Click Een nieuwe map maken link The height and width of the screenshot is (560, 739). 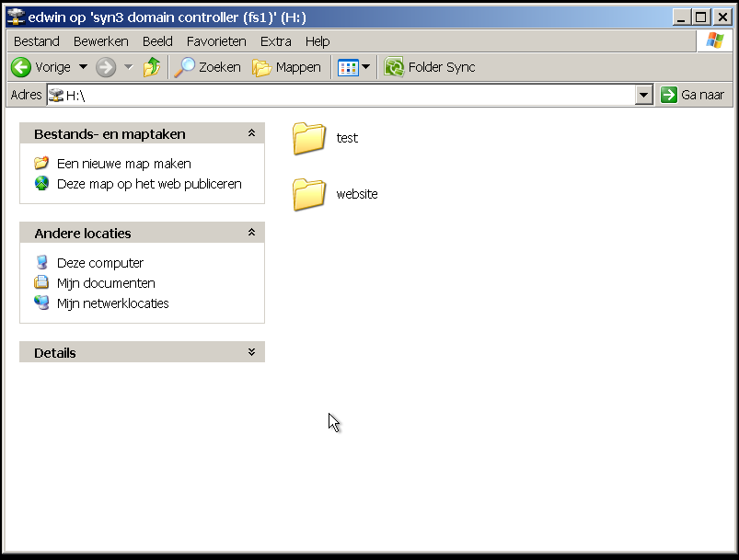(x=124, y=164)
